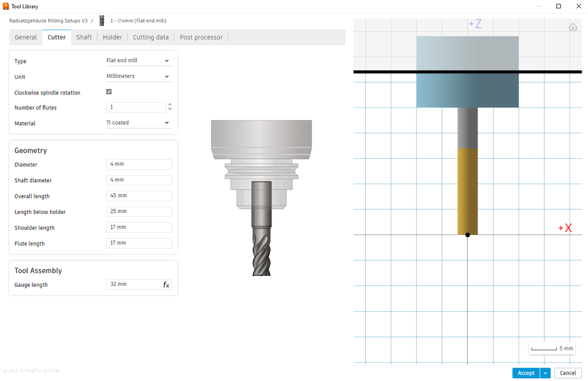
Task: Click the 'Length below holder' label
Action: point(40,212)
